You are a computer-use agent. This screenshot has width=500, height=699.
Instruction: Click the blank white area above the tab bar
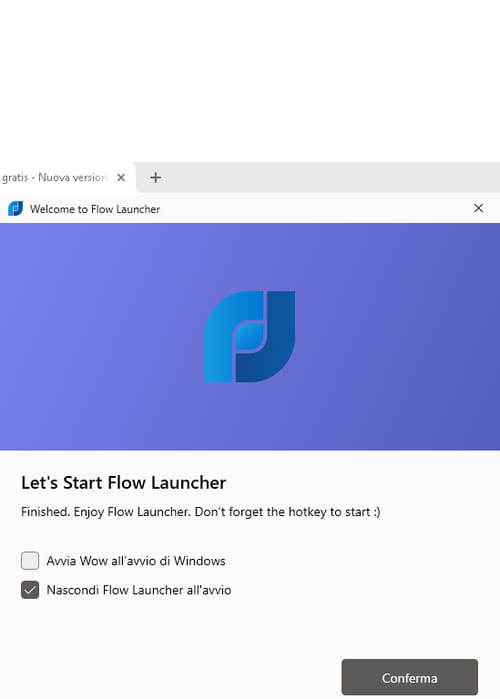point(250,81)
